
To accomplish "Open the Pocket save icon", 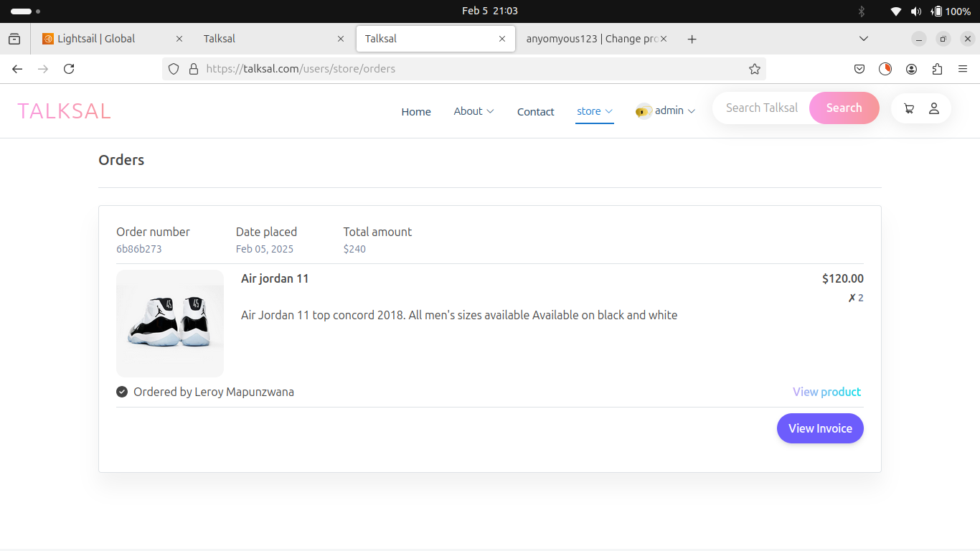I will (859, 69).
